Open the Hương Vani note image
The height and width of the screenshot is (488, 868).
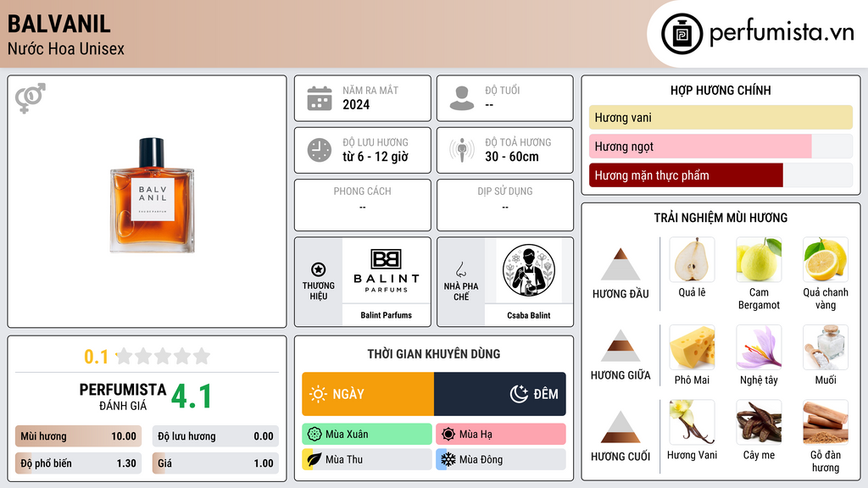coord(692,422)
